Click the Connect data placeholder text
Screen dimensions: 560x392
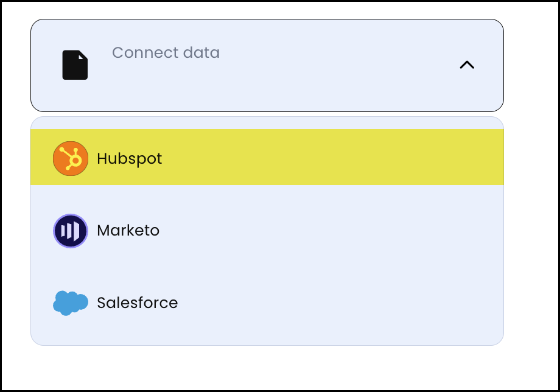click(166, 53)
